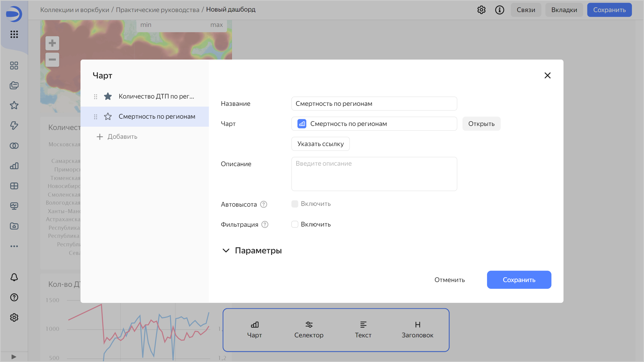Mark Смертность по регионам as default with star

[108, 116]
